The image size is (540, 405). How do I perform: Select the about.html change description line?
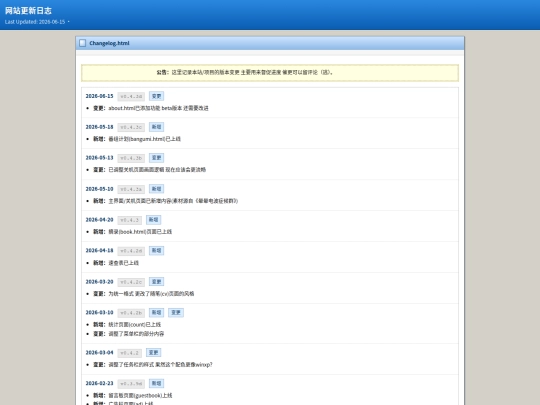point(150,108)
